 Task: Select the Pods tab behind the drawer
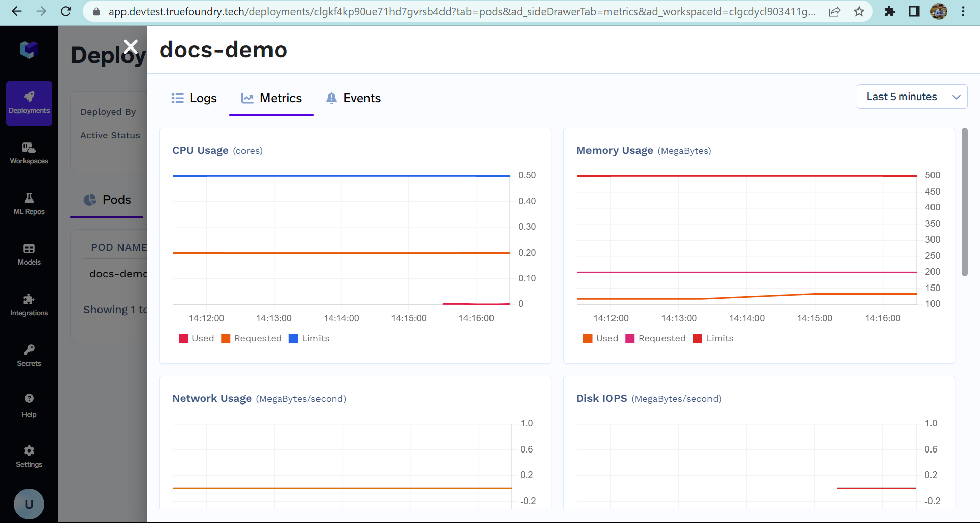[x=107, y=200]
